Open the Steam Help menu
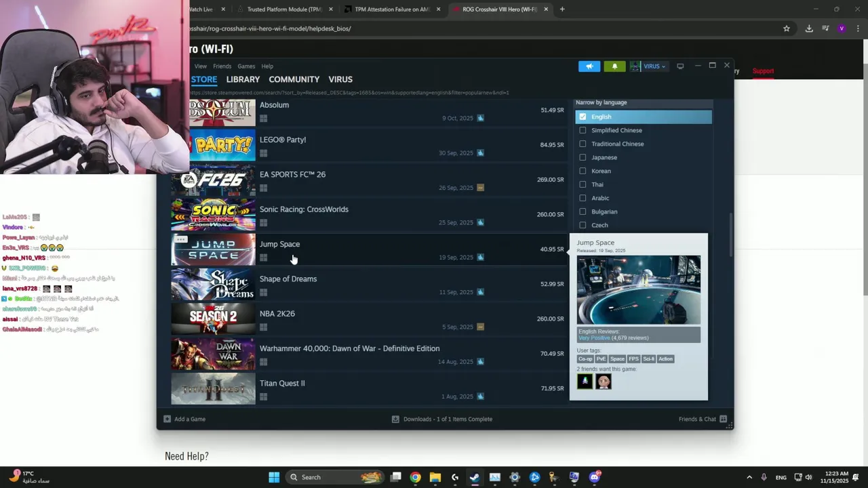Image resolution: width=868 pixels, height=488 pixels. click(267, 66)
